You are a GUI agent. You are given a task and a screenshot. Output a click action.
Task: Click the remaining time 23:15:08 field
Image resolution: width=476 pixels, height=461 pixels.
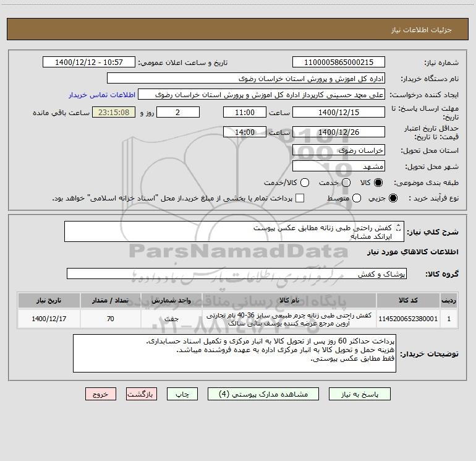(114, 112)
